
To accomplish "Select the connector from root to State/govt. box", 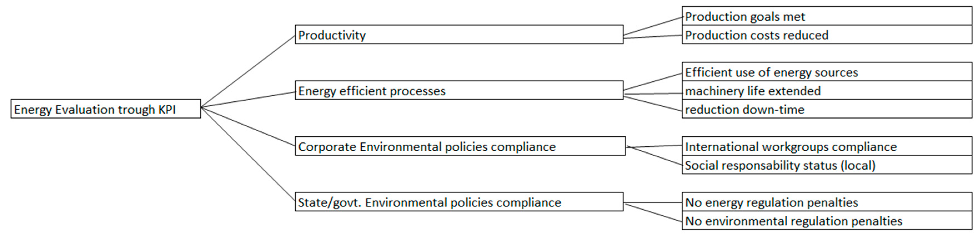I will [x=248, y=154].
